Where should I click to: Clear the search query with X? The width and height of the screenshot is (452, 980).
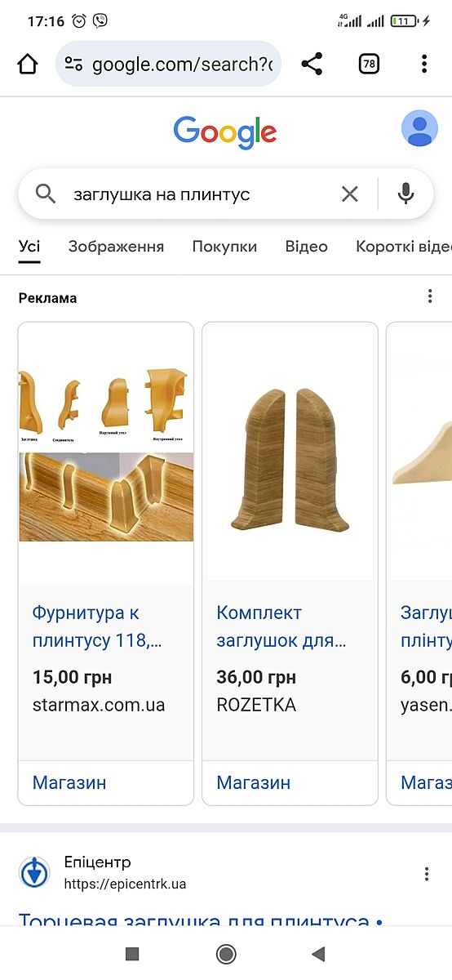pos(349,194)
